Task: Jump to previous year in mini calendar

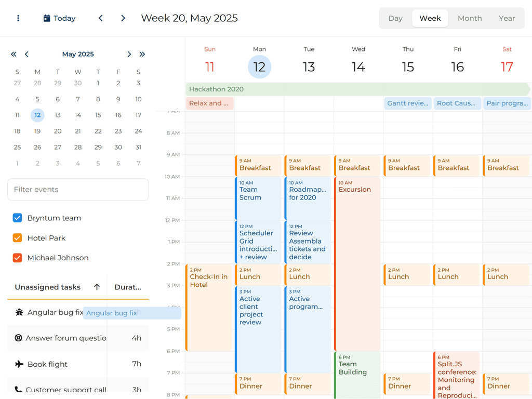Action: (x=14, y=54)
